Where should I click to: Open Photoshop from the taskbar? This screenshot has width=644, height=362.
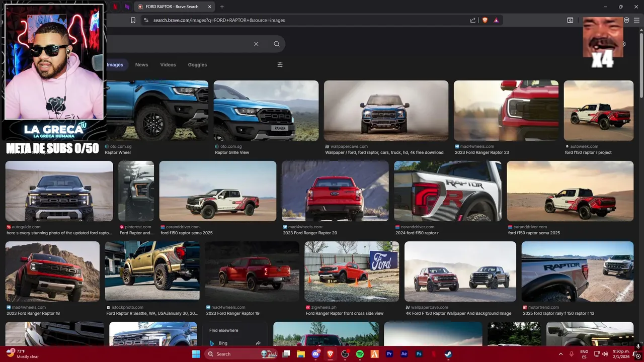419,354
